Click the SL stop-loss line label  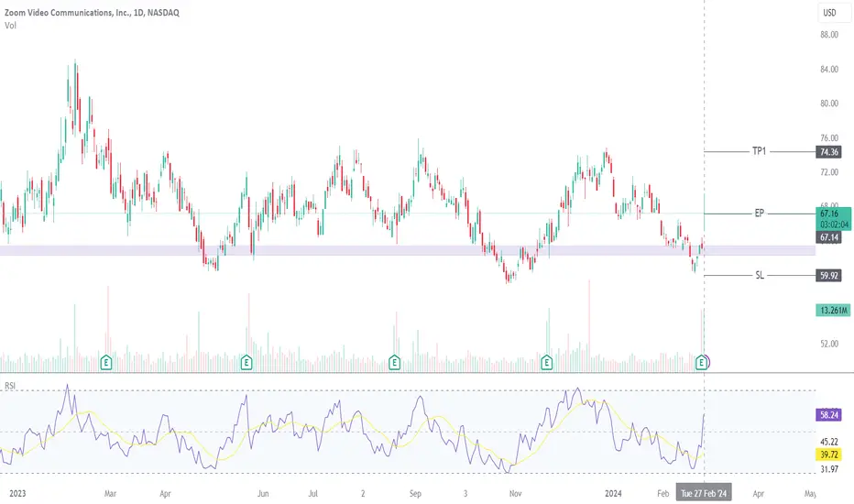pos(760,275)
